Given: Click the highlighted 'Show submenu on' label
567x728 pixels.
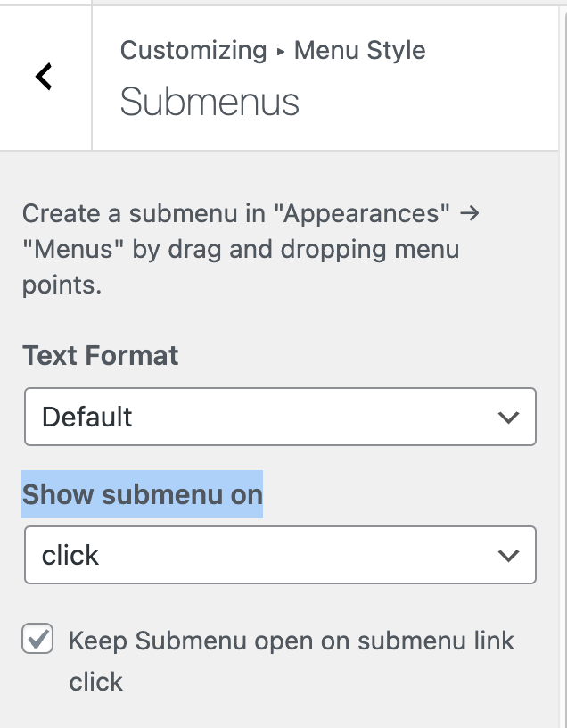Looking at the screenshot, I should click(143, 494).
